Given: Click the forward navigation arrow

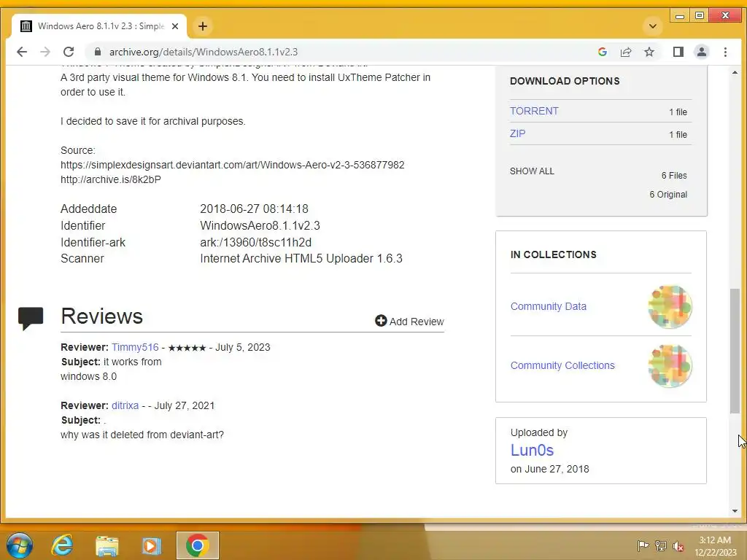Looking at the screenshot, I should pyautogui.click(x=45, y=52).
